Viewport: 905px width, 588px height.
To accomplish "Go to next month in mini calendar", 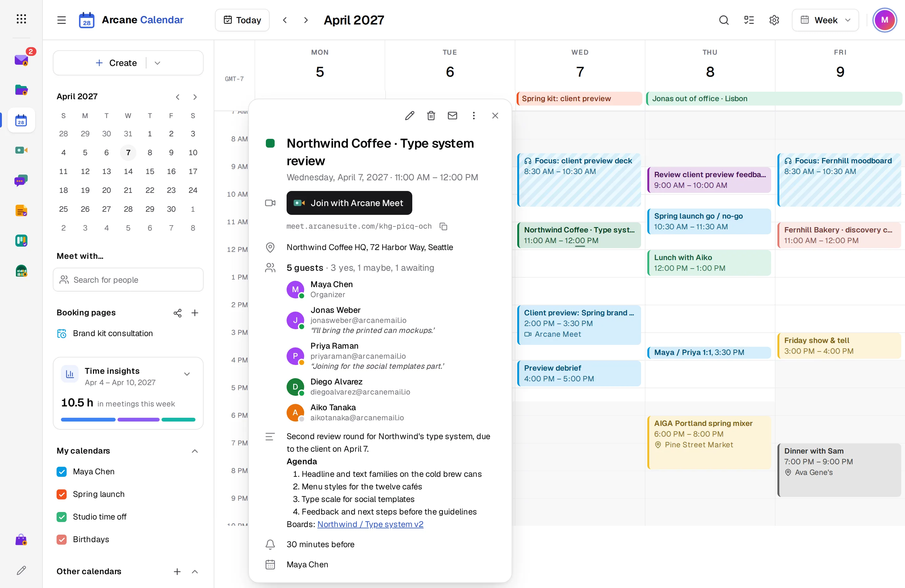I will coord(195,97).
